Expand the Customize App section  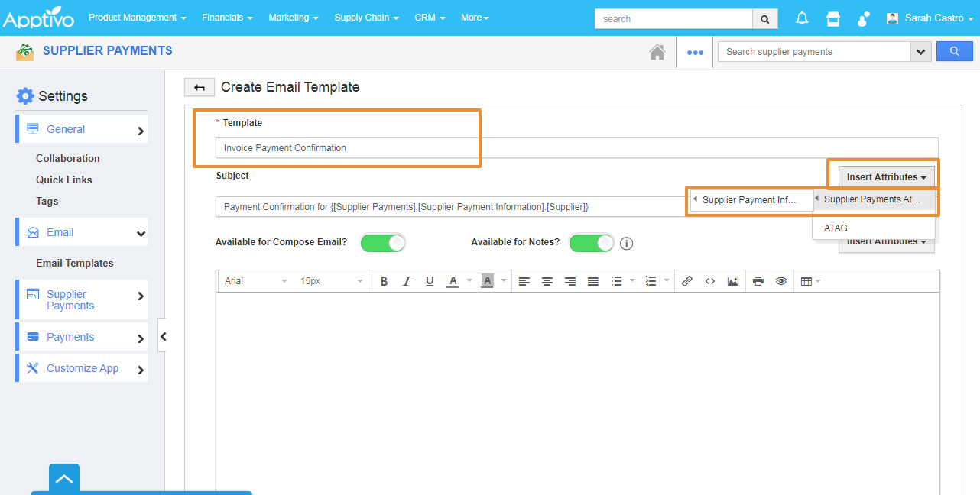[x=83, y=368]
